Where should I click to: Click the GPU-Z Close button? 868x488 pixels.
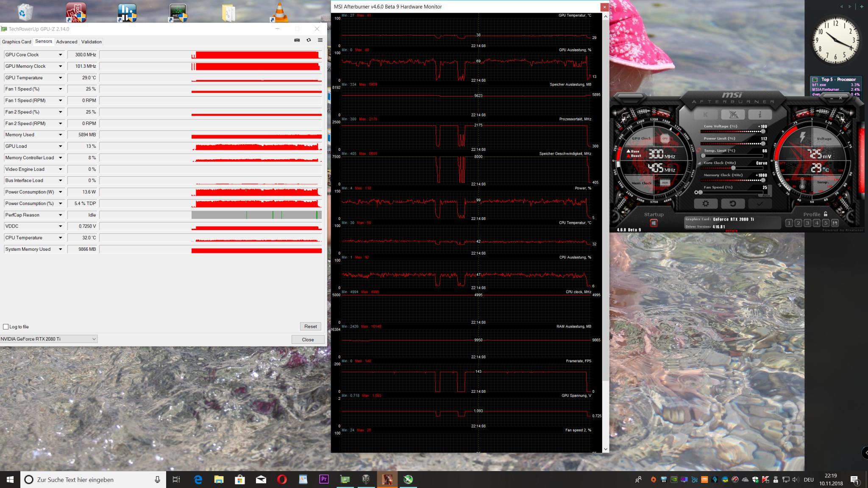308,339
